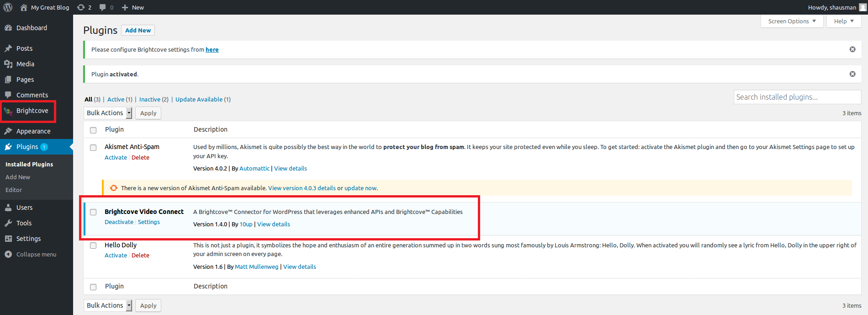Click the Collapse menu icon
868x315 pixels.
tap(8, 254)
